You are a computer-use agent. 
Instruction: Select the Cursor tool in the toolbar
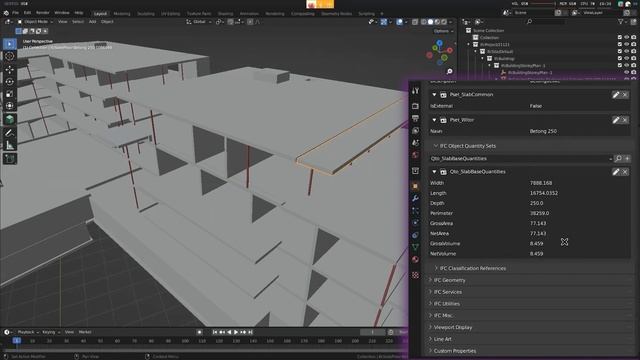click(x=9, y=56)
